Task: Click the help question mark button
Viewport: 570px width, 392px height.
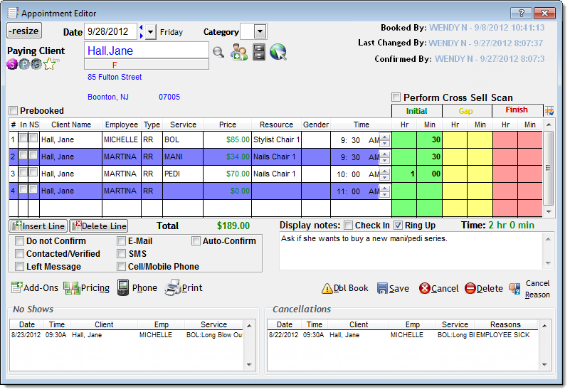Action: point(521,14)
